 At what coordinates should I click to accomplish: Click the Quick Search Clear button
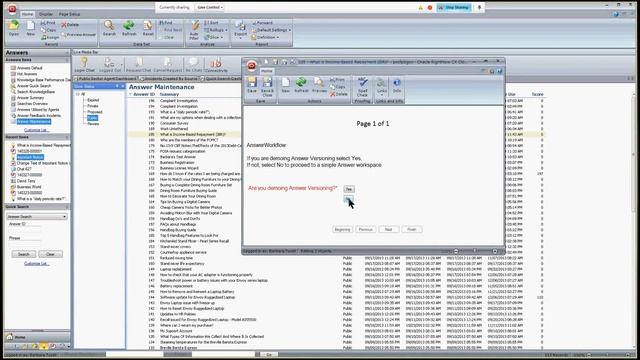50,254
